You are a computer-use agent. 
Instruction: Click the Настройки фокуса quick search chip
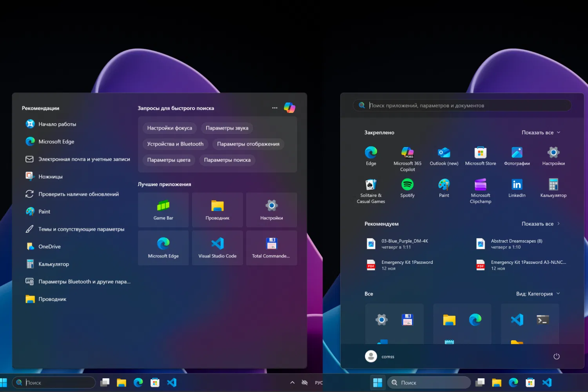[170, 128]
